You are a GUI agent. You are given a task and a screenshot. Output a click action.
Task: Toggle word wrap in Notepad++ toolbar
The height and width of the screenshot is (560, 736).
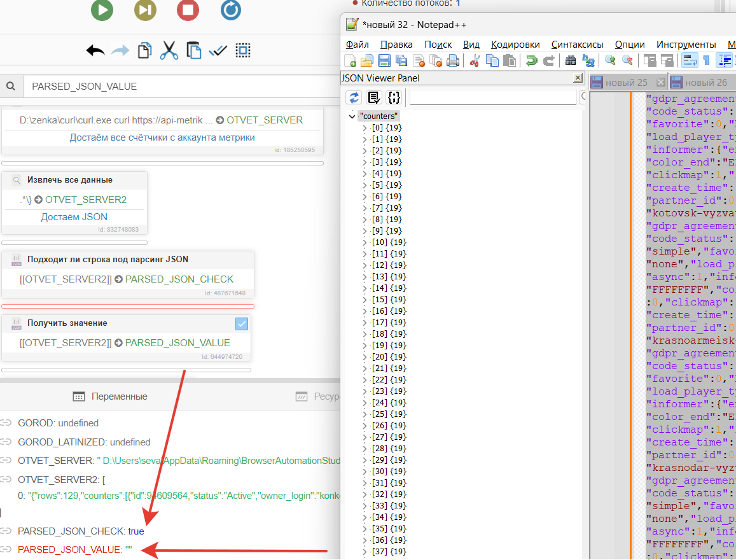click(689, 61)
